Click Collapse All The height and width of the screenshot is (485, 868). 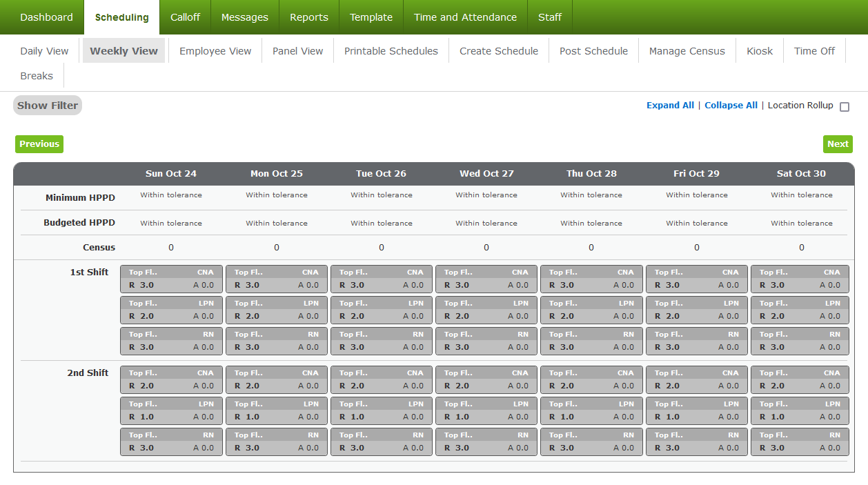coord(731,105)
